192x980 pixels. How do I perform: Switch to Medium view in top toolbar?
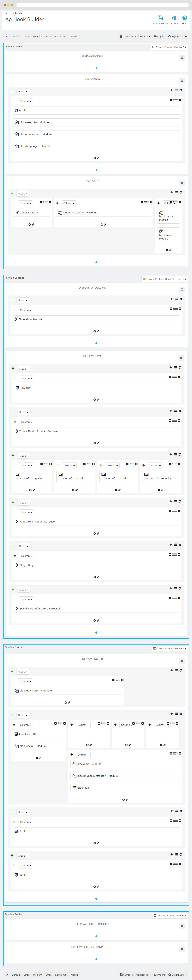click(37, 37)
